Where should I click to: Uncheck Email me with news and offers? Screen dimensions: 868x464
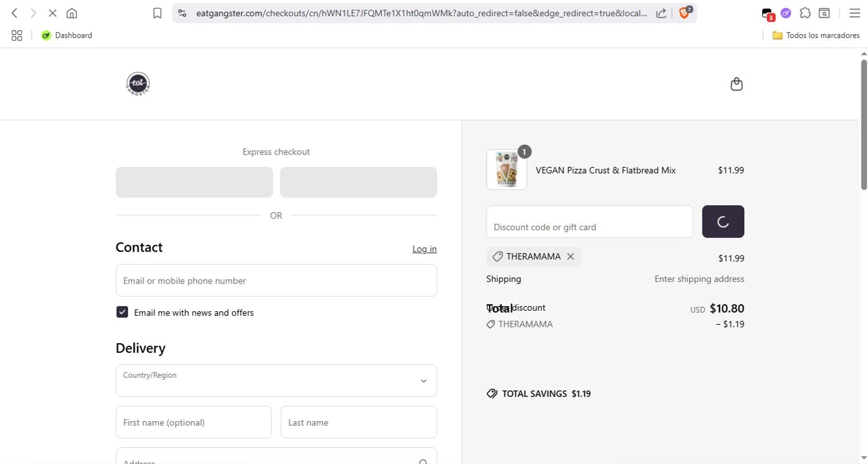(x=122, y=312)
